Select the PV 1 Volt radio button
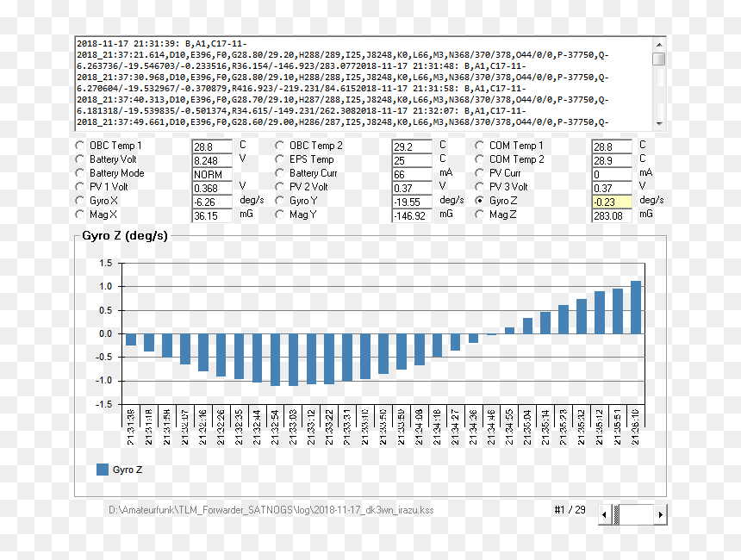Image resolution: width=741 pixels, height=560 pixels. point(80,187)
